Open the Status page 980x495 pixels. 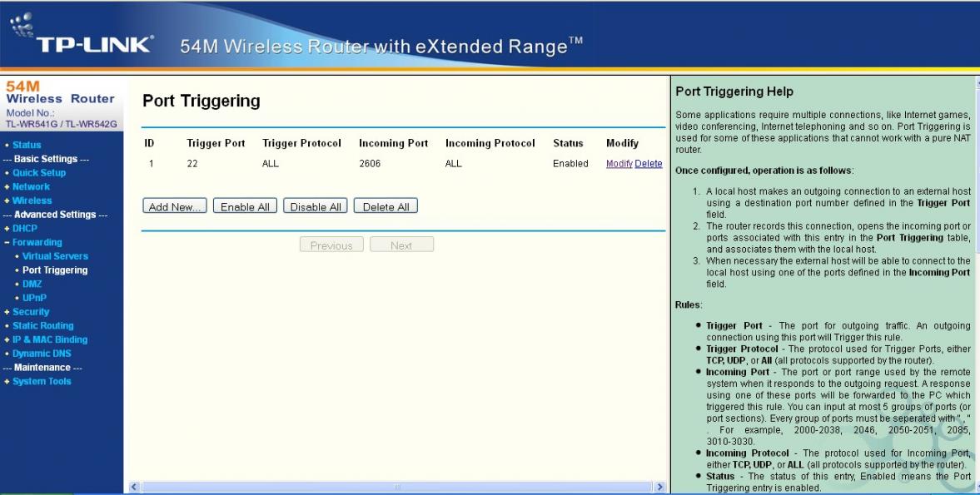point(27,145)
